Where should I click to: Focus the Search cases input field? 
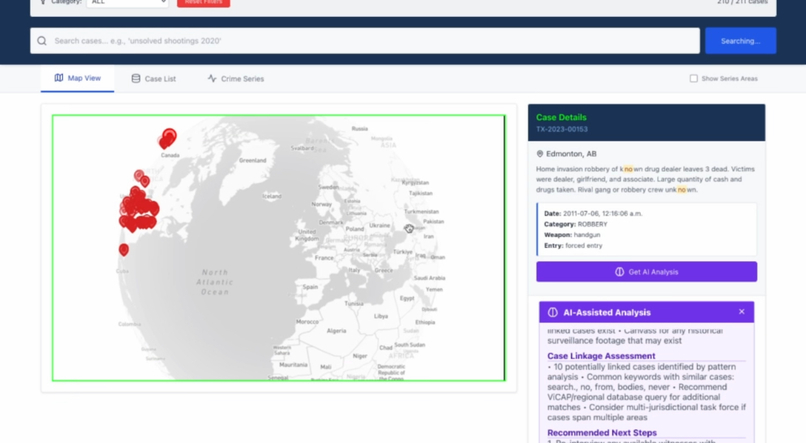[x=365, y=41]
